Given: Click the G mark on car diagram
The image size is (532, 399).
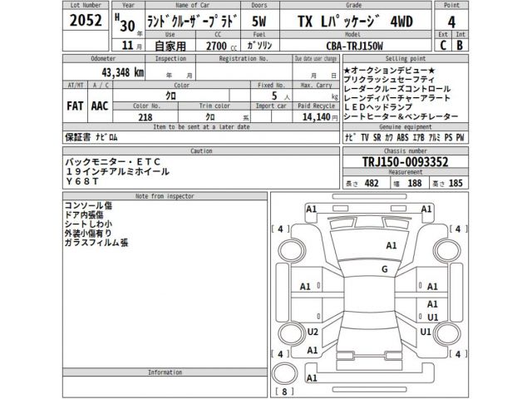Looking at the screenshot, I should [384, 269].
